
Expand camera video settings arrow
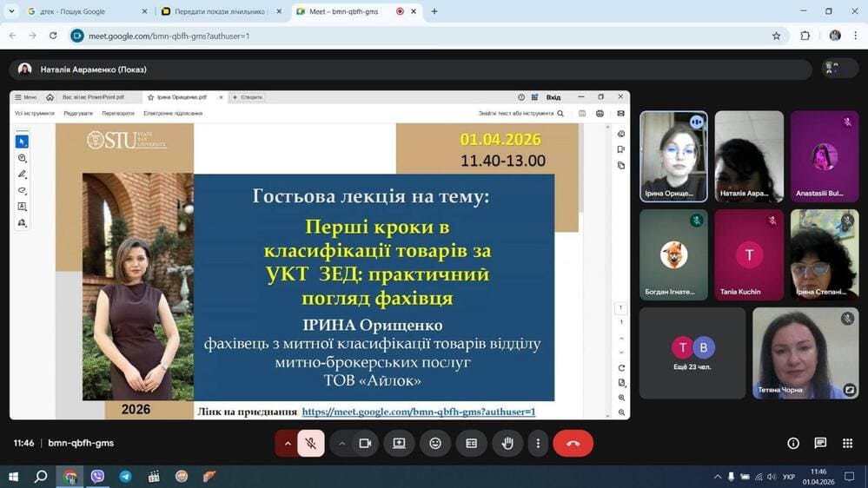[x=342, y=443]
